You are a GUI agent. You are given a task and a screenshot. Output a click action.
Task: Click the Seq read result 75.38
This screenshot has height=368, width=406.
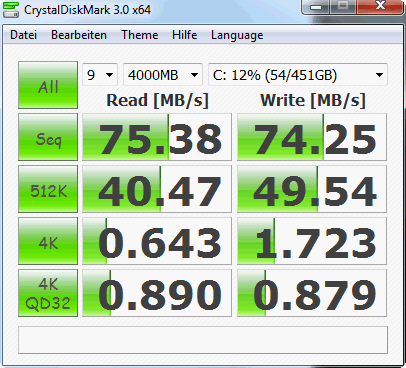(157, 137)
